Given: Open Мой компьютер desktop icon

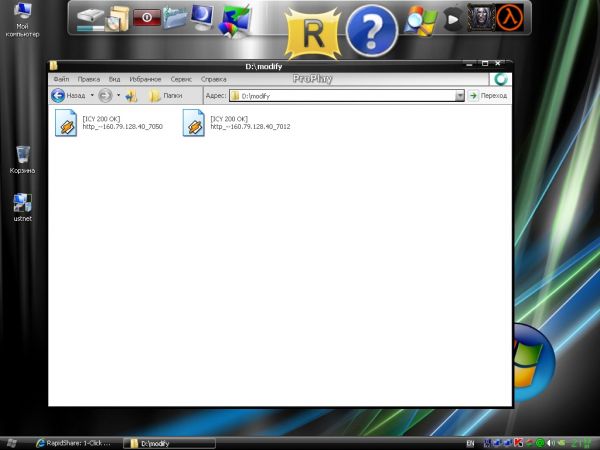Looking at the screenshot, I should pos(22,20).
